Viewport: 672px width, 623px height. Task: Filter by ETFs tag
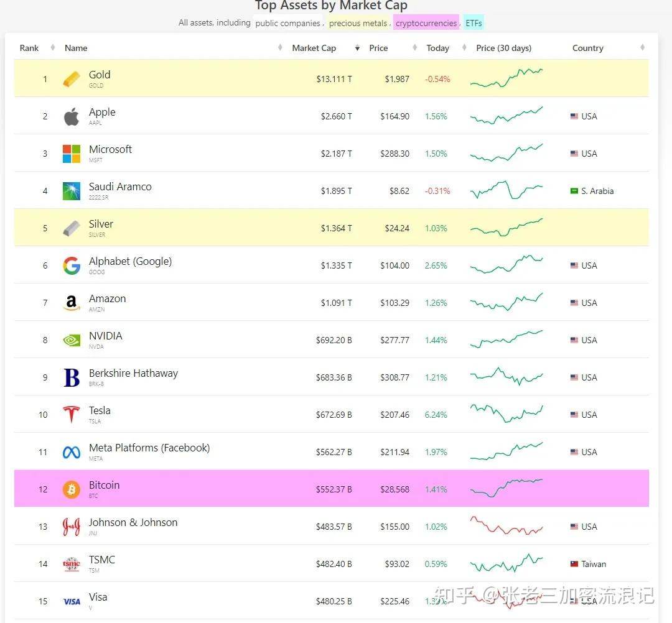point(474,23)
